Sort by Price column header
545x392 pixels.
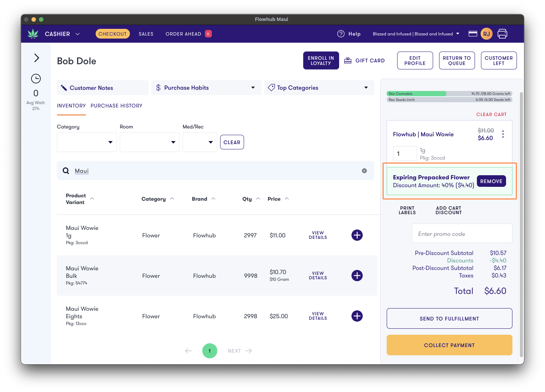tap(278, 199)
